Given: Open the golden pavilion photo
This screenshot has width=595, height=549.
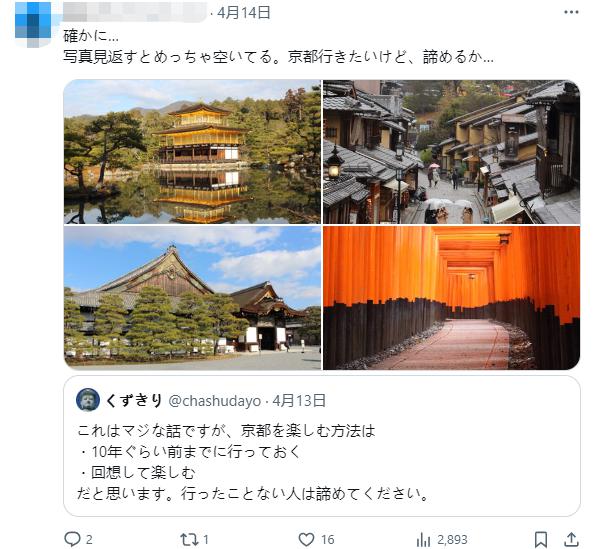Looking at the screenshot, I should 192,152.
